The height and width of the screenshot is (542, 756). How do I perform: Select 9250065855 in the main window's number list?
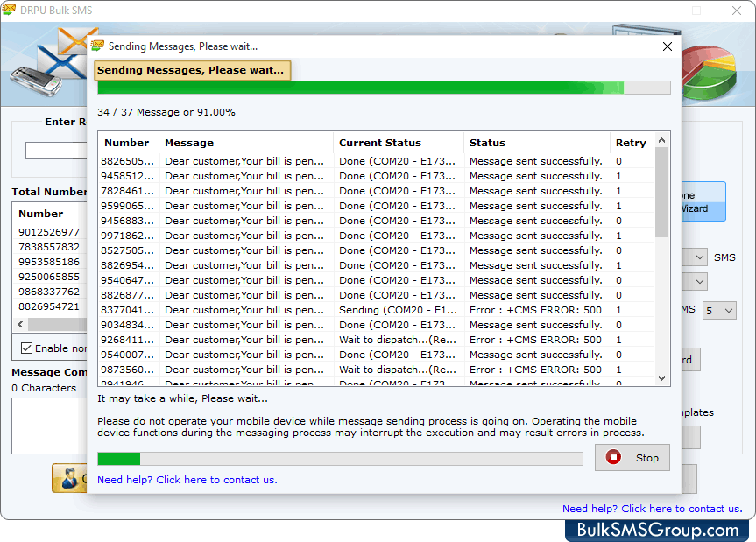coord(49,277)
